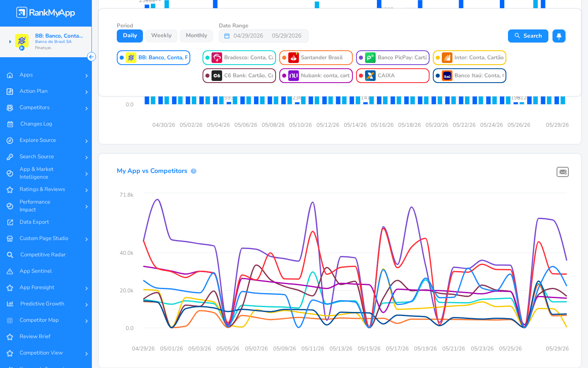Expand the Predictive Growth chevron

pyautogui.click(x=87, y=305)
